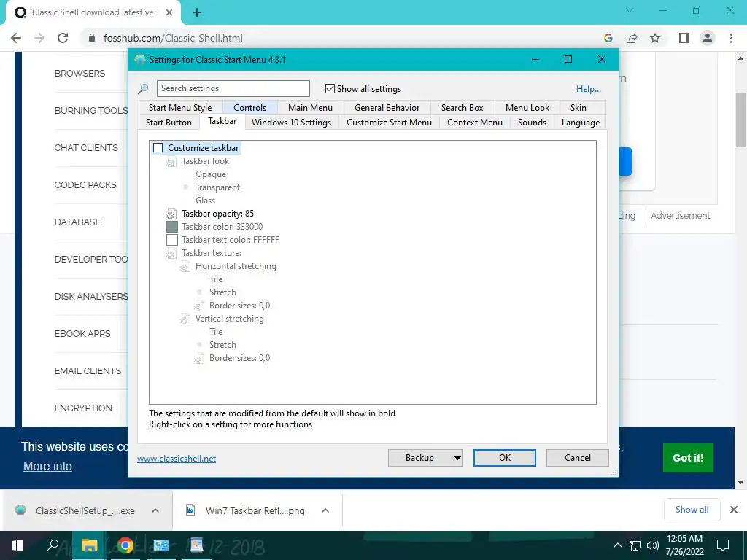Click the Taskbar text color FFFFFF swatch
Viewport: 747px width, 560px height.
coord(172,240)
